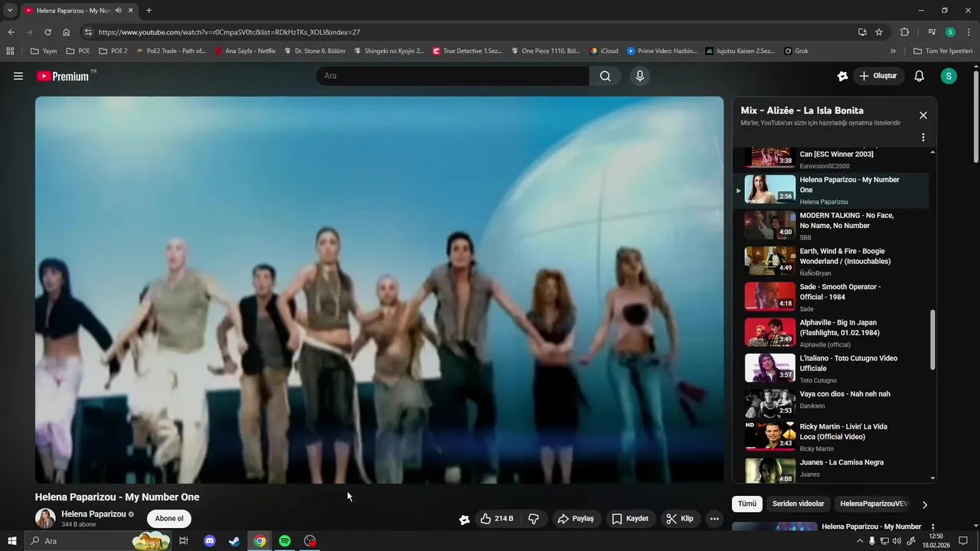
Task: Click the sparkle icon left of like
Action: coord(464,520)
